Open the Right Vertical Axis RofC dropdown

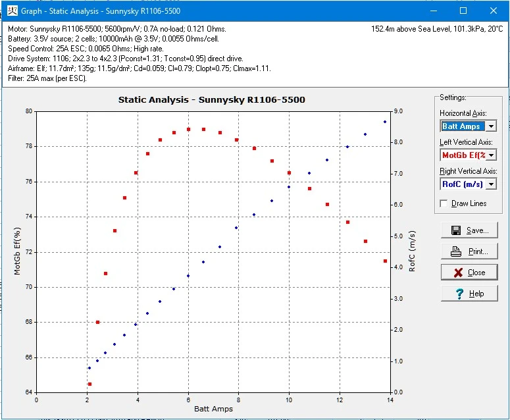click(491, 184)
